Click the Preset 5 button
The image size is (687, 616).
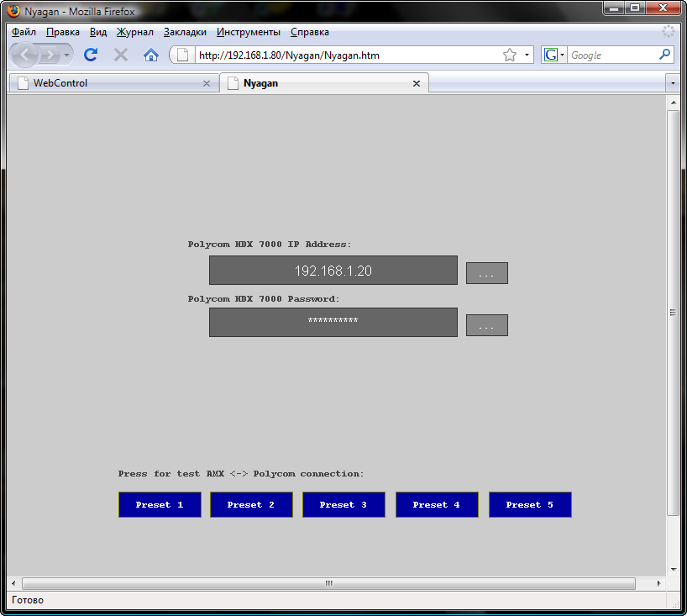coord(530,504)
